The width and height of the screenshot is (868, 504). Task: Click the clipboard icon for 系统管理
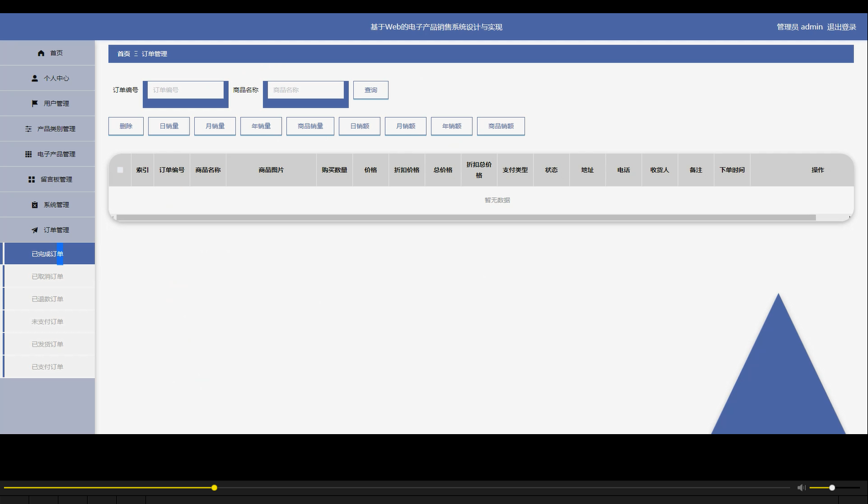click(x=35, y=204)
